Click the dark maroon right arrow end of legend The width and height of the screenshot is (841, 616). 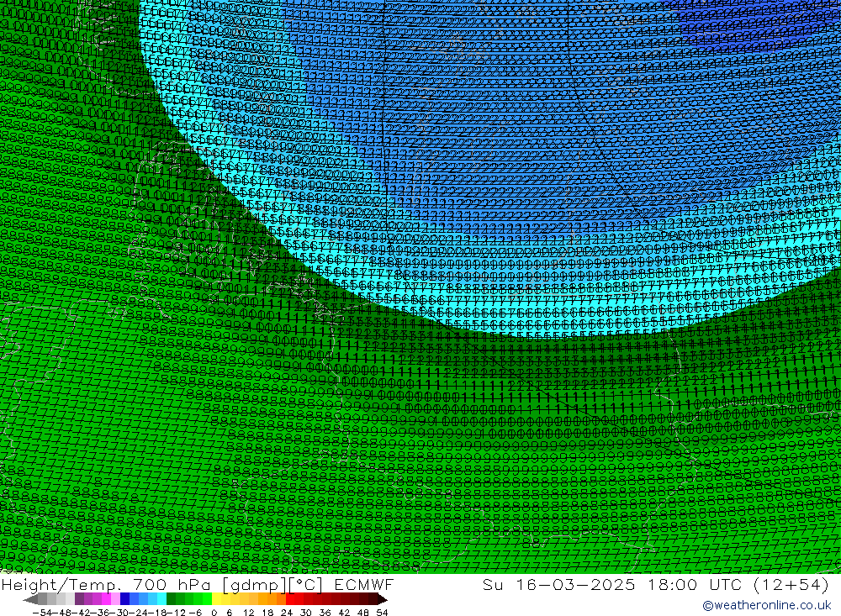pos(383,599)
